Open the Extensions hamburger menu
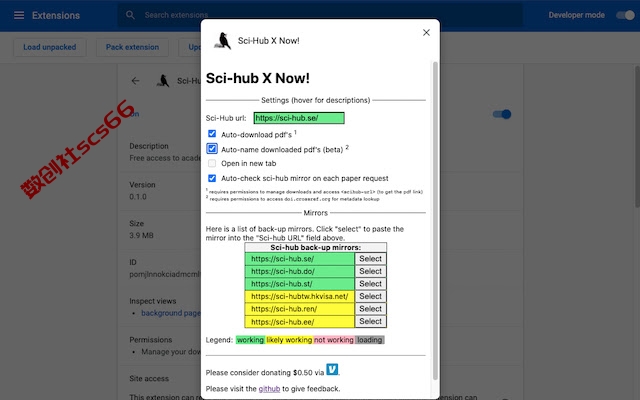This screenshot has width=640, height=400. click(19, 16)
